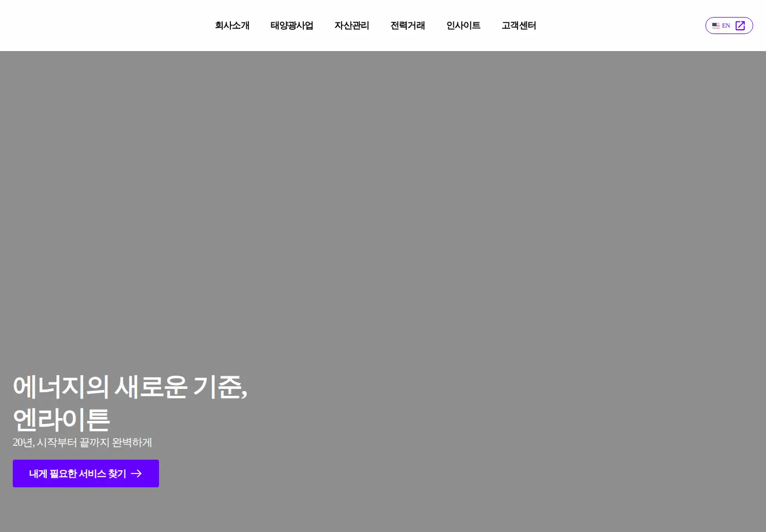766x532 pixels.
Task: Select the 인사이트 navigation item
Action: [463, 26]
